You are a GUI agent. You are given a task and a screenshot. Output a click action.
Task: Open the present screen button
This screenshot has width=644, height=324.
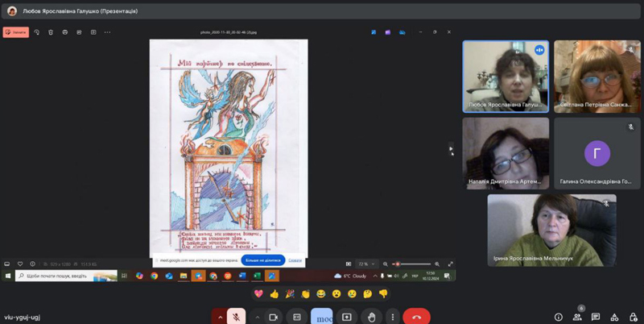[x=347, y=317]
